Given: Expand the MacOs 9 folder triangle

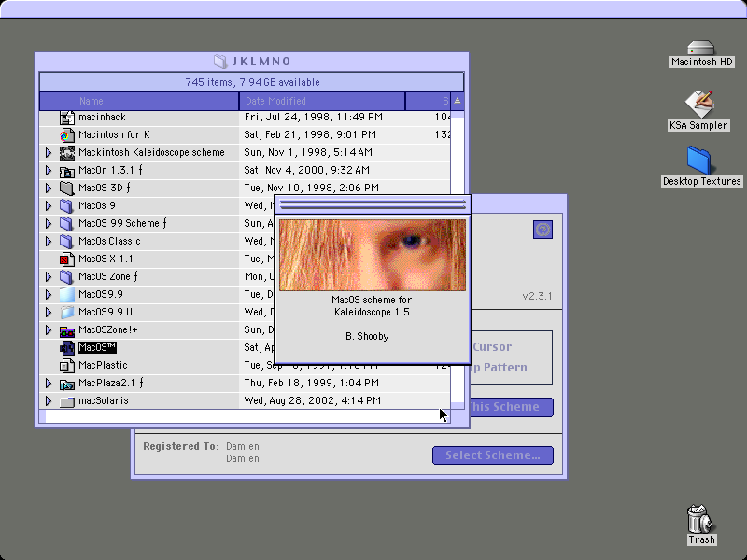Looking at the screenshot, I should [49, 205].
